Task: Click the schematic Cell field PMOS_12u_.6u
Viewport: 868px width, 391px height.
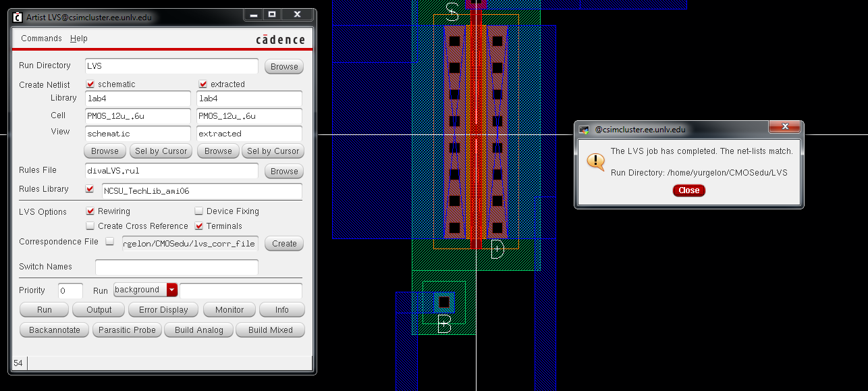Action: click(138, 116)
